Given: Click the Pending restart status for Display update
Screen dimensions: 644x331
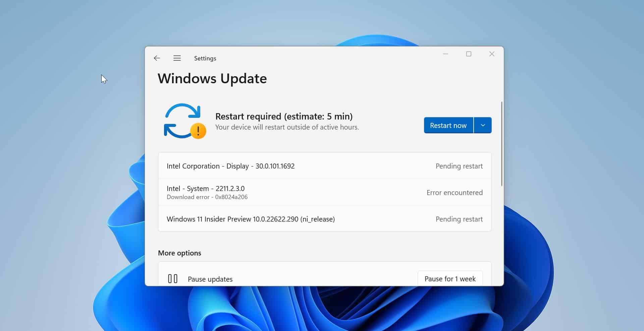Looking at the screenshot, I should pyautogui.click(x=459, y=166).
